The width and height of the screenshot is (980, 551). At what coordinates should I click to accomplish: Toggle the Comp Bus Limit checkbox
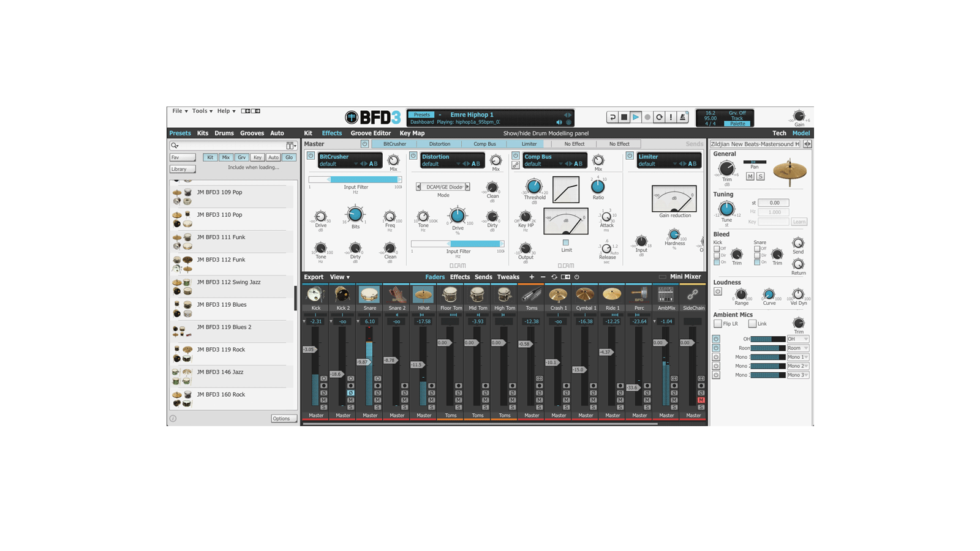[566, 242]
